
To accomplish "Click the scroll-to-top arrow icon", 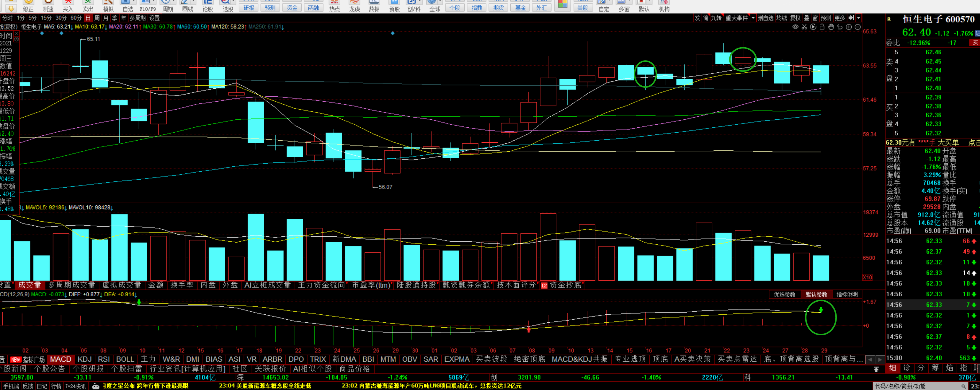I will click(x=876, y=369).
